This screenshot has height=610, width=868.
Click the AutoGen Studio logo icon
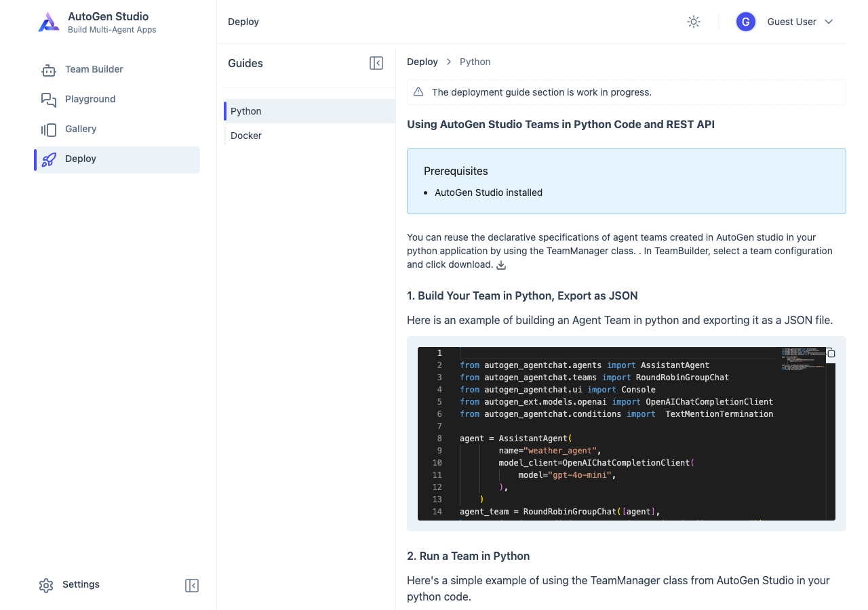49,22
